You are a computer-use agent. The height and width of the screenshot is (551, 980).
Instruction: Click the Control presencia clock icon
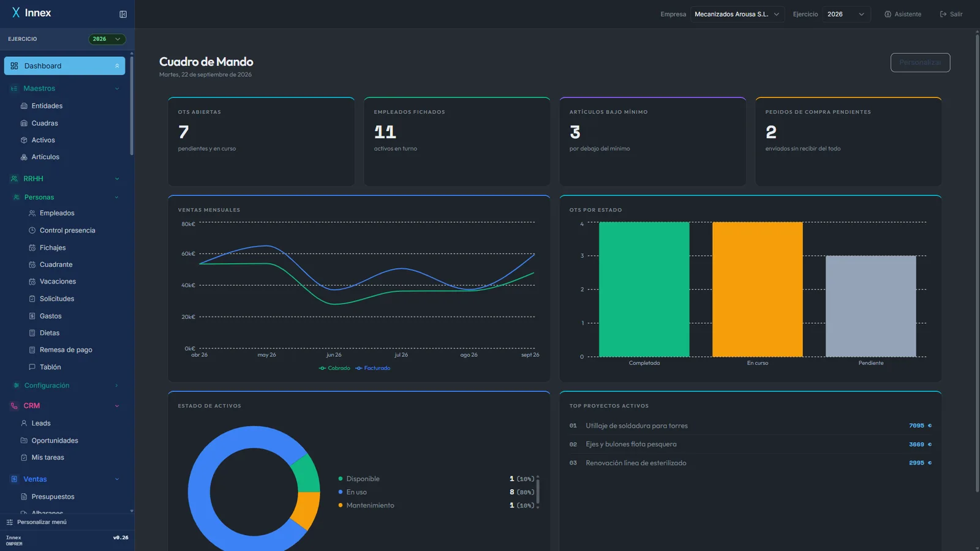click(x=32, y=230)
